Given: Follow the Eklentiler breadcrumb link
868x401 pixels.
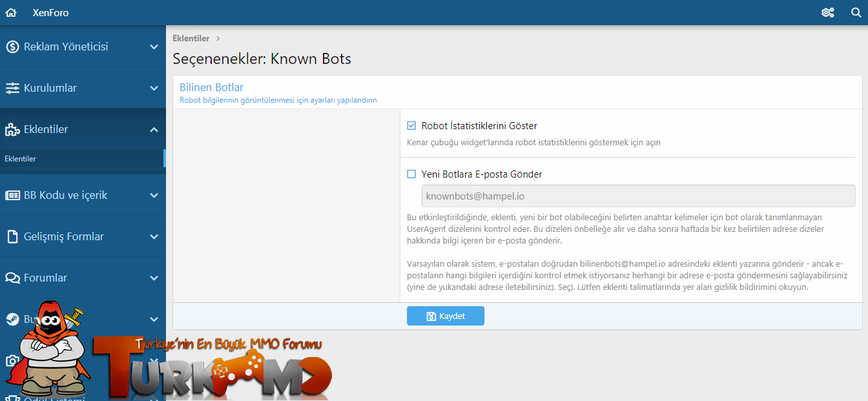Looking at the screenshot, I should coord(191,39).
